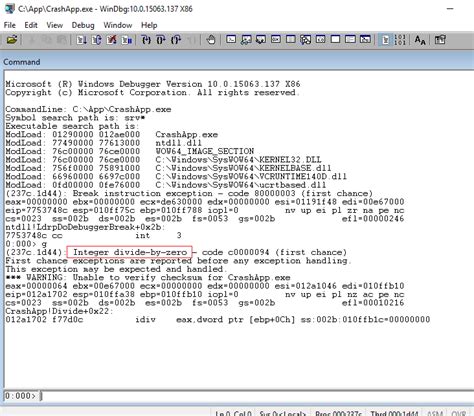The image size is (474, 416).
Task: Click the VCRUNTIME140D.dll ModLoad line
Action: (x=176, y=177)
